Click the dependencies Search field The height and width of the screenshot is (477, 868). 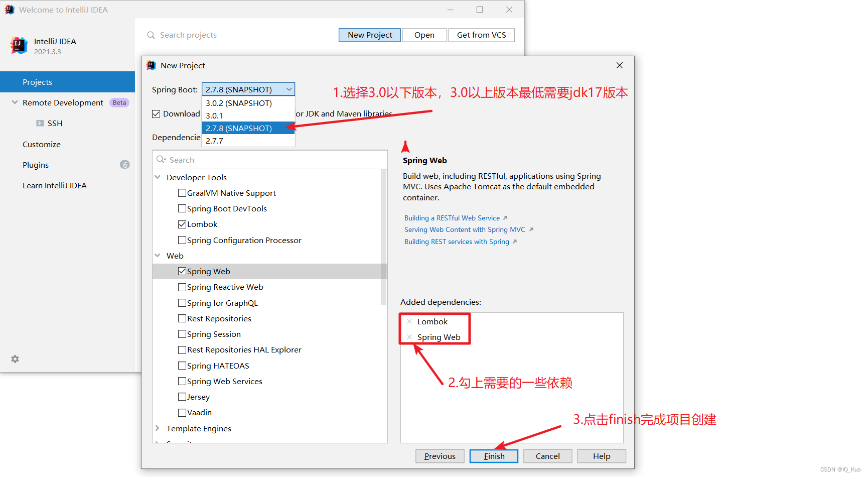pyautogui.click(x=270, y=160)
